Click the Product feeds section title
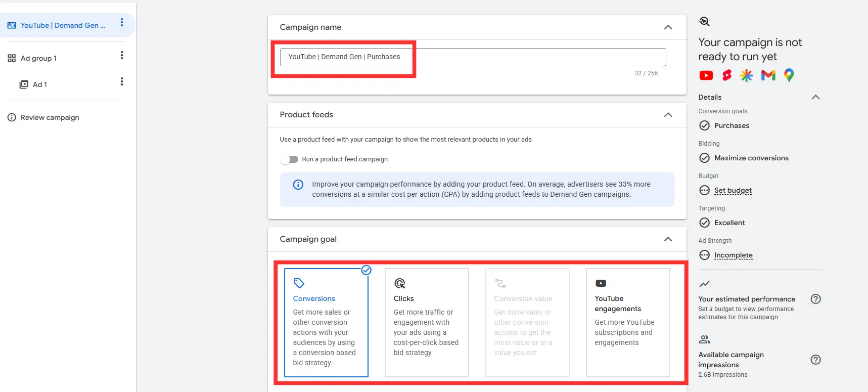This screenshot has height=392, width=868. pos(306,115)
